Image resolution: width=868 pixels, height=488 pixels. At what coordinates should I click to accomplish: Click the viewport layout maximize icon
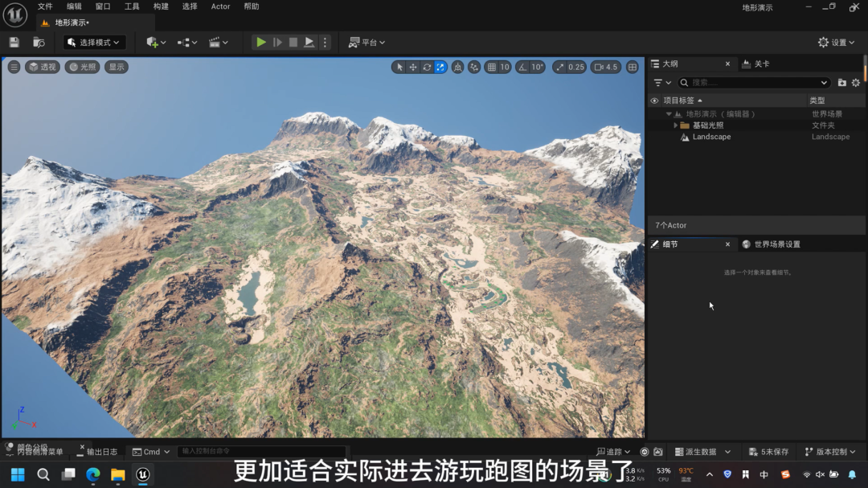point(633,67)
